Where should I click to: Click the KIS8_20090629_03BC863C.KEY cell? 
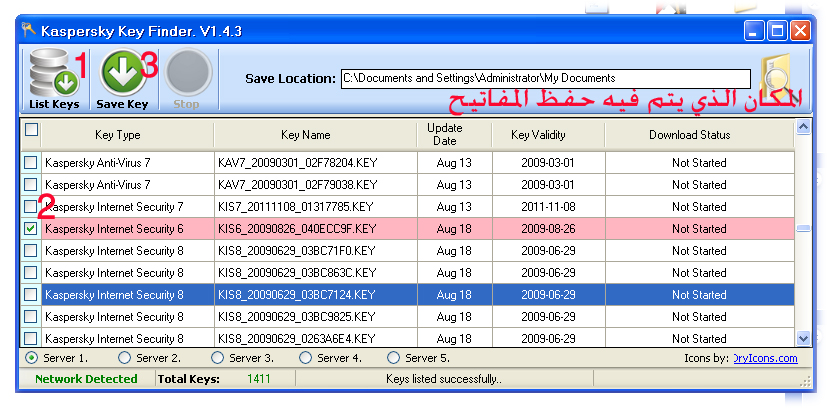315,273
